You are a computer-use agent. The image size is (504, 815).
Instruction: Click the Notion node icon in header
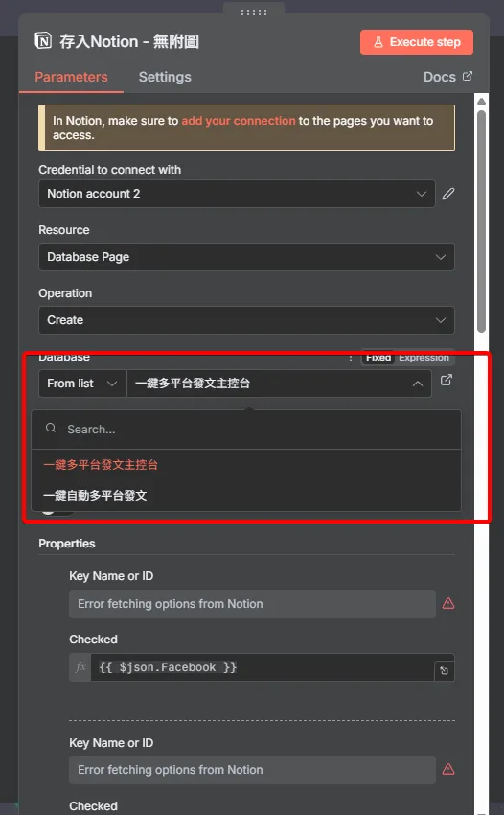43,41
